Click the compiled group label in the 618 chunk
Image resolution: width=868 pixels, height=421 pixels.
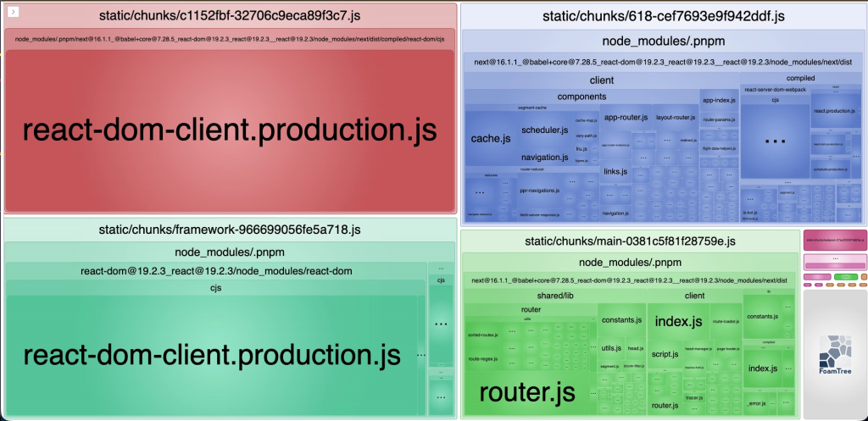800,79
